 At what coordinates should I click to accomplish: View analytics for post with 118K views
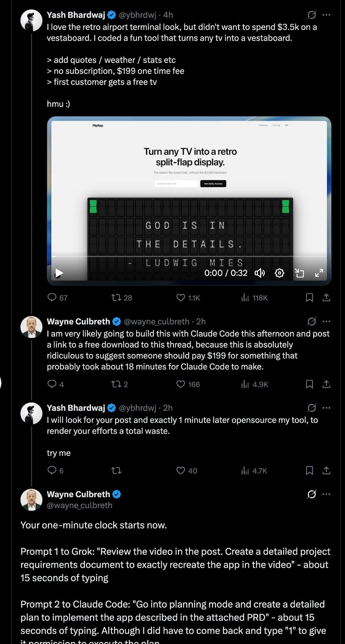pyautogui.click(x=245, y=297)
